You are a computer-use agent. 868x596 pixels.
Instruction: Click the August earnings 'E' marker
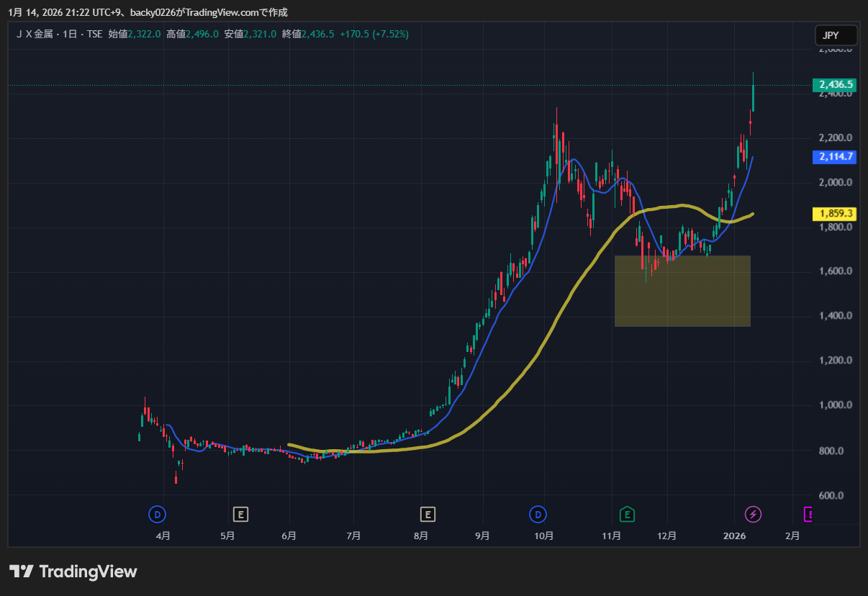point(428,514)
